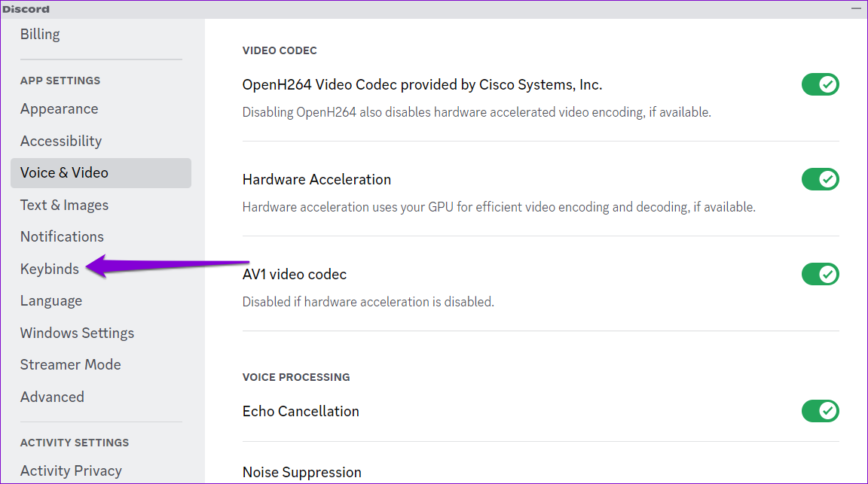
Task: Minimize the Discord window
Action: (x=856, y=8)
